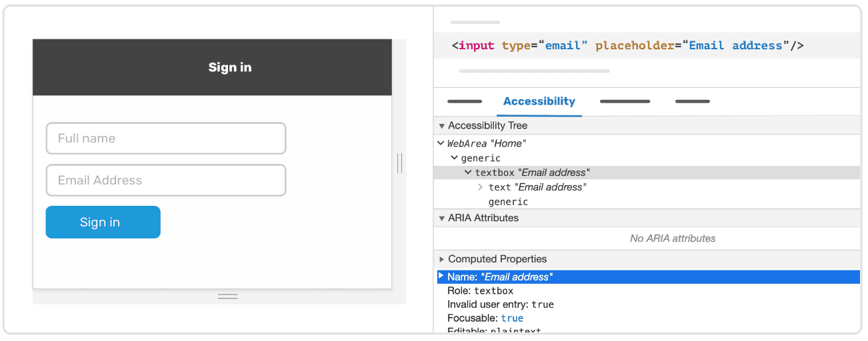Image resolution: width=868 pixels, height=341 pixels.
Task: Click the input type email code line
Action: [x=627, y=46]
